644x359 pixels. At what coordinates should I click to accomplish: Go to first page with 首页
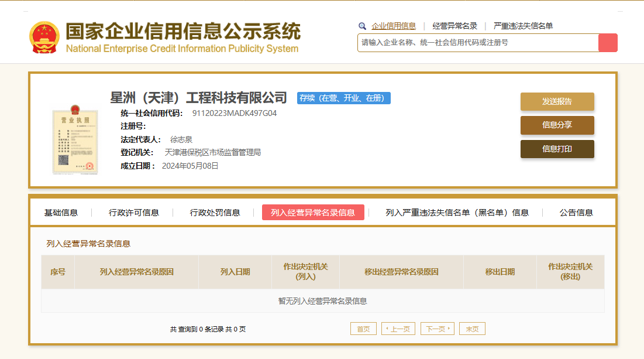[x=363, y=329]
